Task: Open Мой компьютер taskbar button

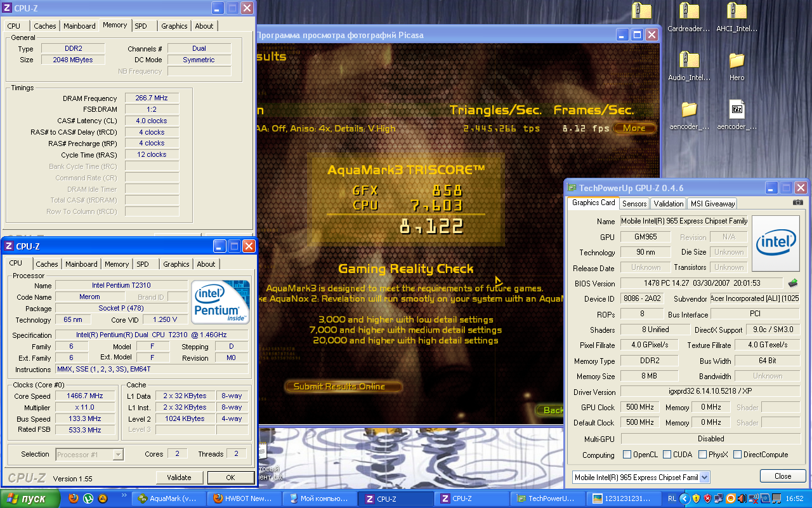Action: coord(319,498)
